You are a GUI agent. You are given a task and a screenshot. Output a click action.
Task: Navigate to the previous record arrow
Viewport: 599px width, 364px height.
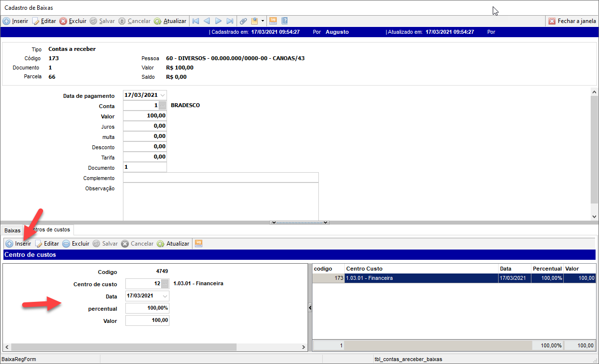[207, 21]
